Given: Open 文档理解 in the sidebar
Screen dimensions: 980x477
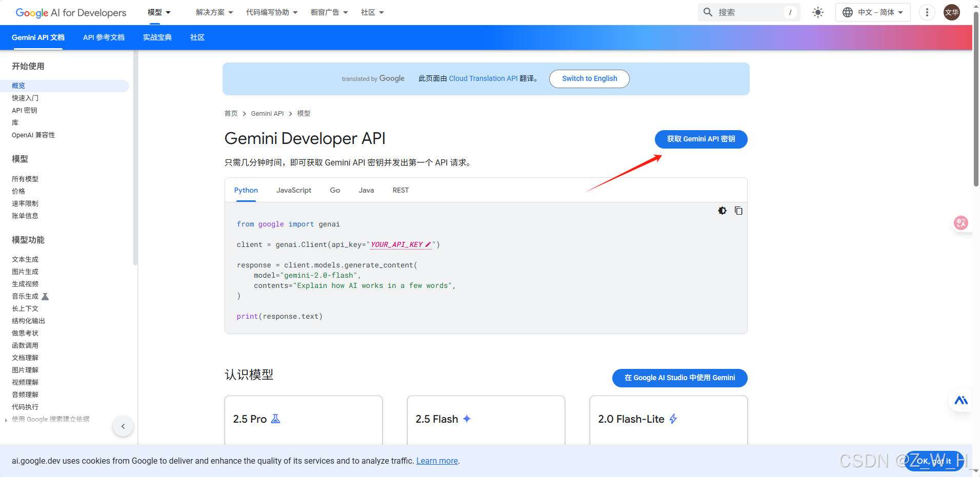Looking at the screenshot, I should [x=25, y=358].
